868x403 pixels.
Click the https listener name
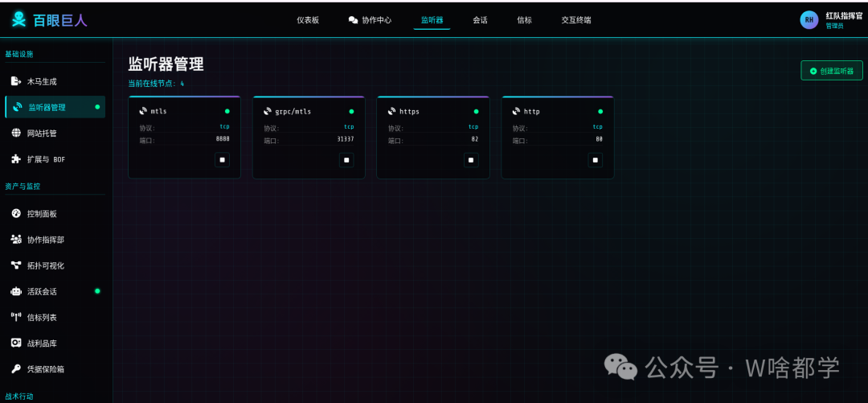coord(409,111)
